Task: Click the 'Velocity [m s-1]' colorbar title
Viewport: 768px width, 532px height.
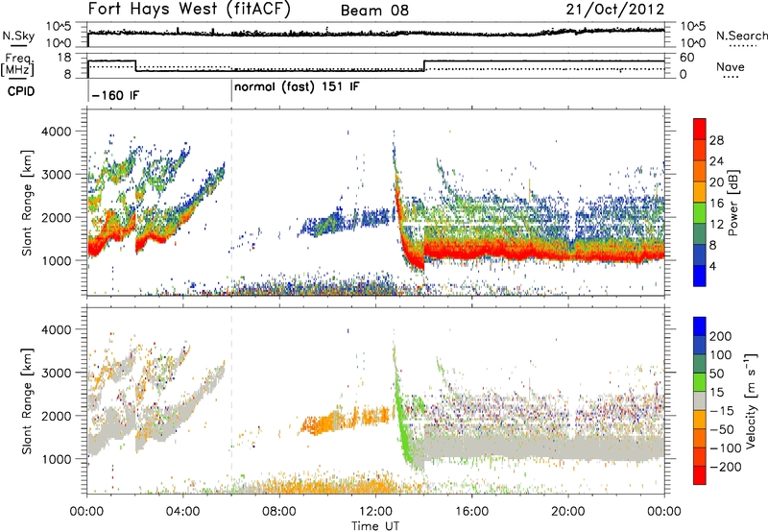Action: (x=751, y=400)
